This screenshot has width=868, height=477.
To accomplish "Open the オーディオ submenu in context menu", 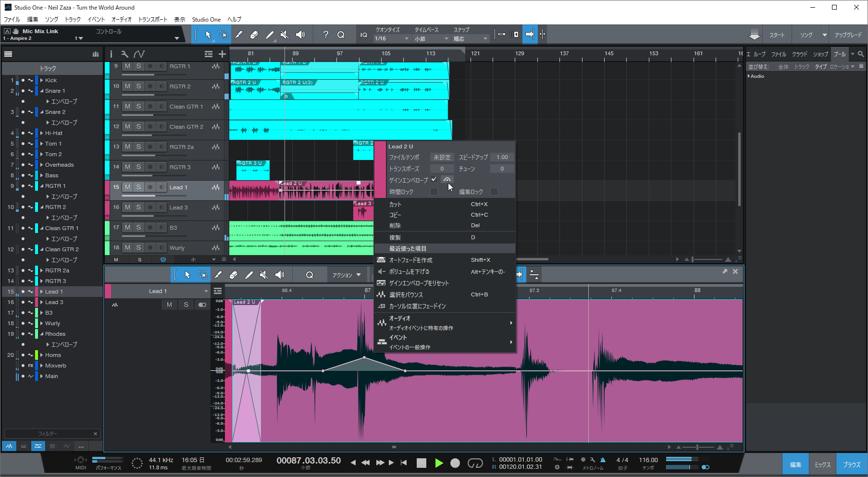I will (x=445, y=323).
